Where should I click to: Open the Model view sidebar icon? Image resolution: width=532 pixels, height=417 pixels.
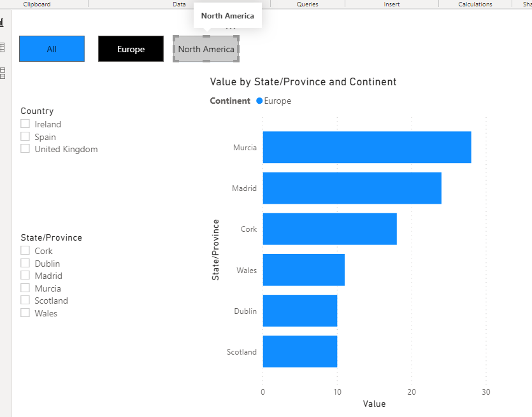[x=2, y=73]
